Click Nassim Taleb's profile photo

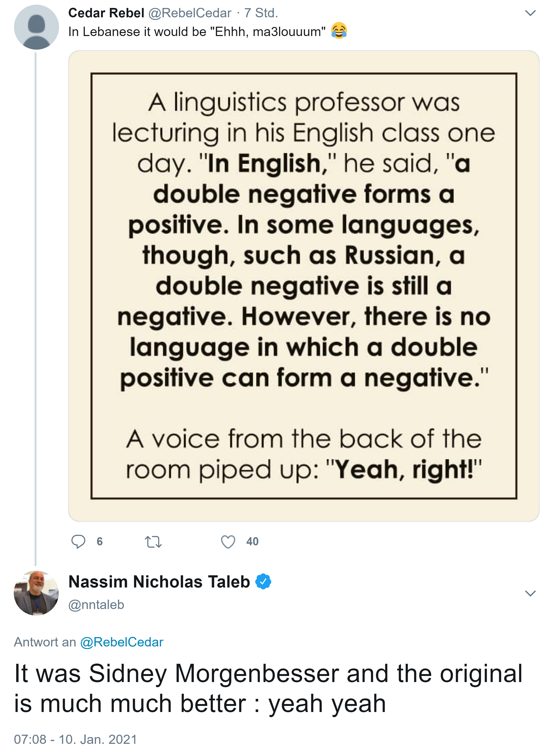point(36,593)
